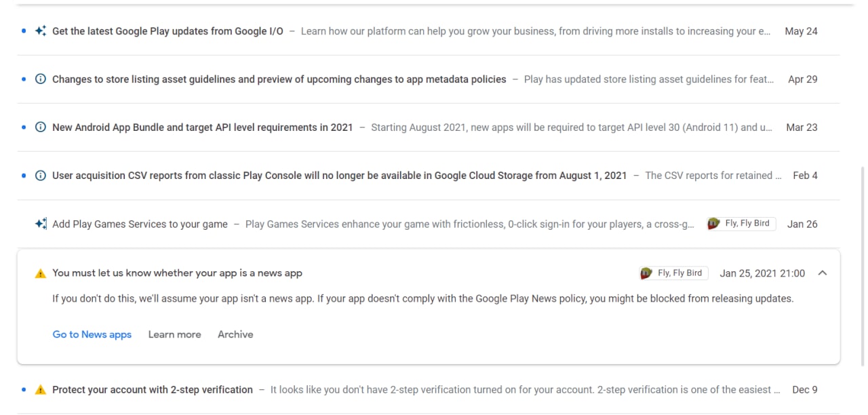The height and width of the screenshot is (415, 868).
Task: Collapse the expanded news app message chevron
Action: [x=823, y=273]
